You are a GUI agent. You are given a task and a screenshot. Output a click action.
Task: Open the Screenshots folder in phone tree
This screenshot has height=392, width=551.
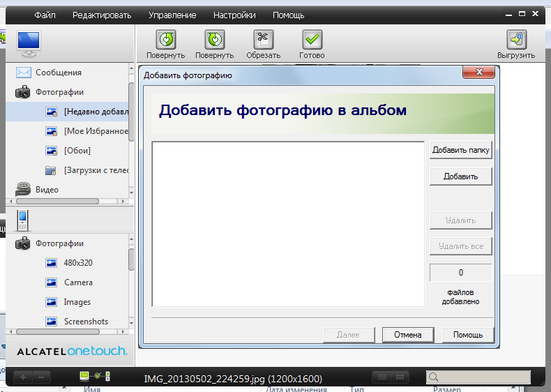86,322
